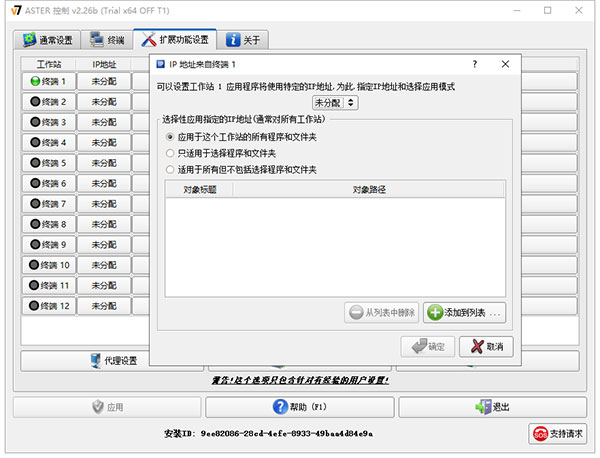Click the status icon for 终端 6
Image resolution: width=600 pixels, height=458 pixels.
tap(35, 183)
